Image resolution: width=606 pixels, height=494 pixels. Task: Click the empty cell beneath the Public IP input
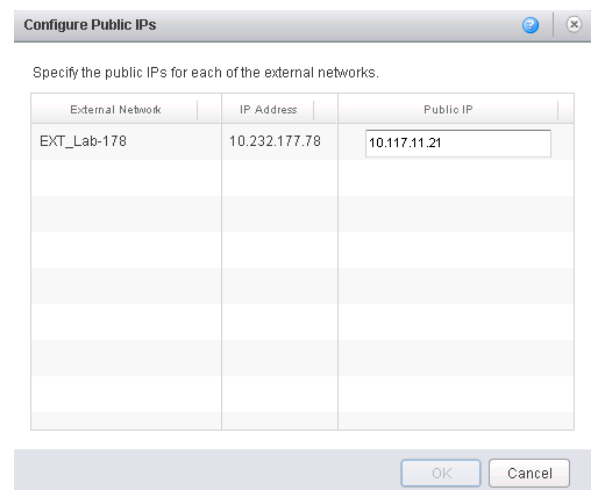(456, 178)
